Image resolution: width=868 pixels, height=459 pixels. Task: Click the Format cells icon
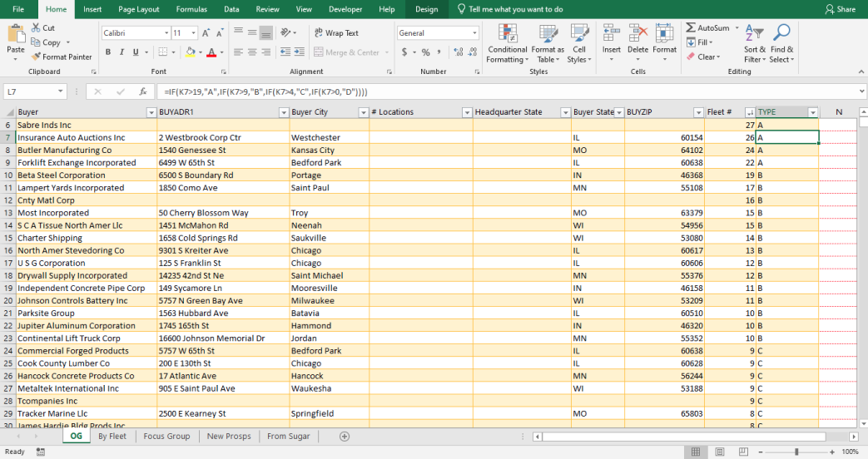click(664, 33)
